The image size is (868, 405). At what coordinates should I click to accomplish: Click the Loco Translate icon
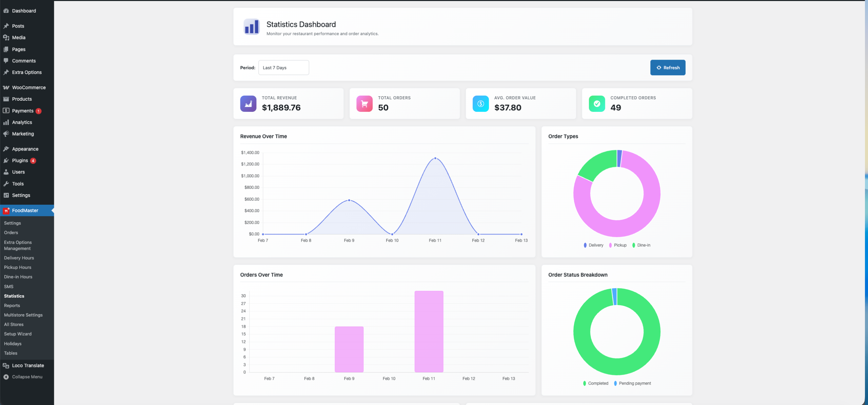[x=6, y=365]
